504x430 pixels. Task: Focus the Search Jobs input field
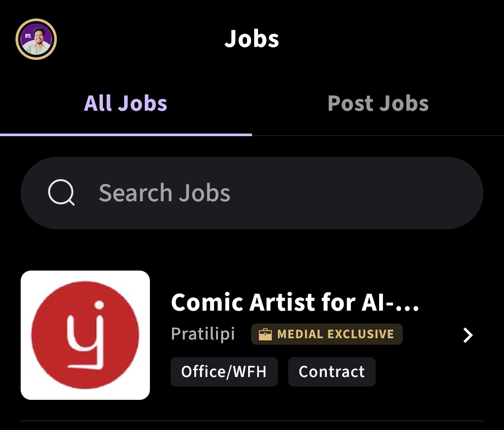pos(258,193)
